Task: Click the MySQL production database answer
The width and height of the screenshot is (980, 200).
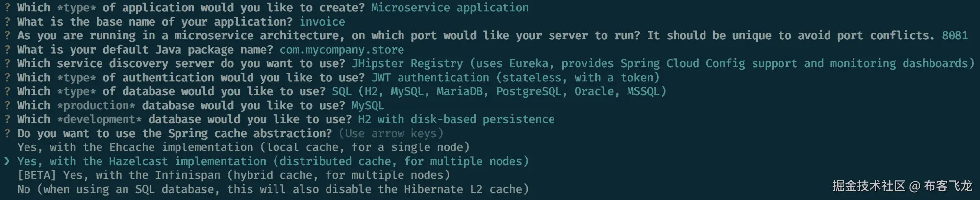Action: pos(368,106)
